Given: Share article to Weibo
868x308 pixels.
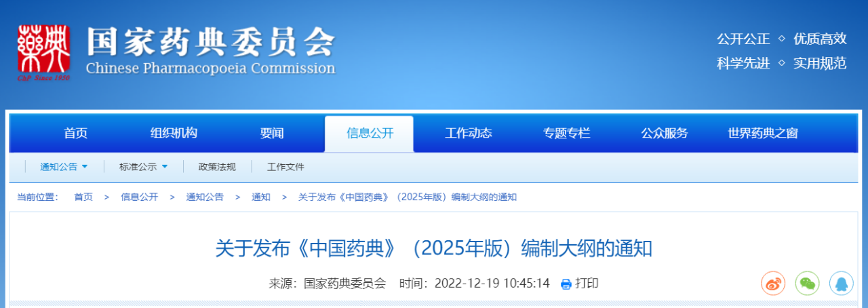Looking at the screenshot, I should [x=772, y=284].
